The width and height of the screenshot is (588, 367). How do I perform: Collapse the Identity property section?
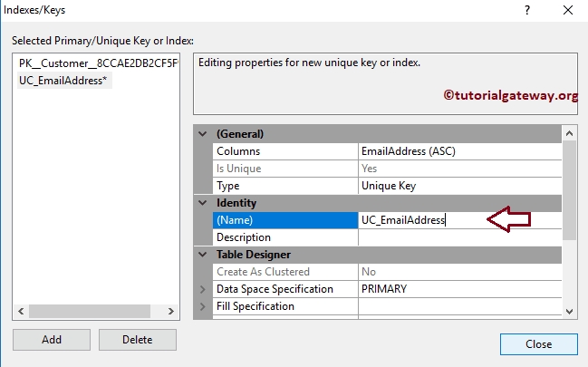pyautogui.click(x=202, y=203)
